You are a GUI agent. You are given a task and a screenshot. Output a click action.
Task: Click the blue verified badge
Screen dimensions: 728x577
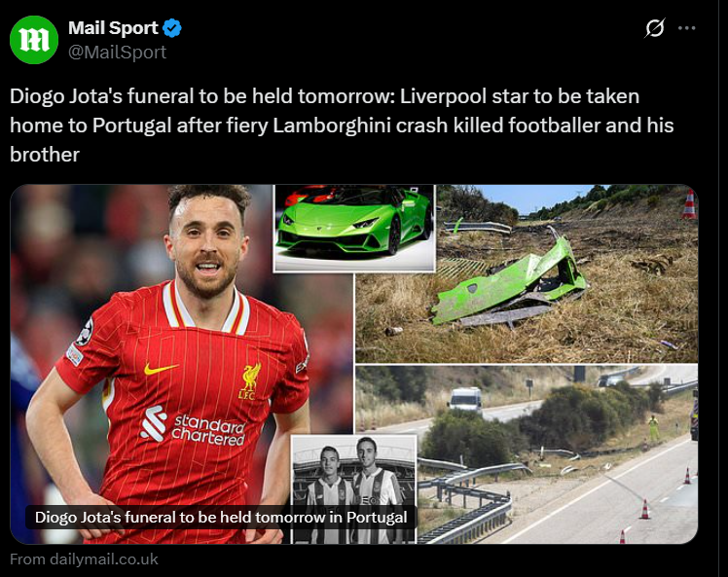point(172,28)
